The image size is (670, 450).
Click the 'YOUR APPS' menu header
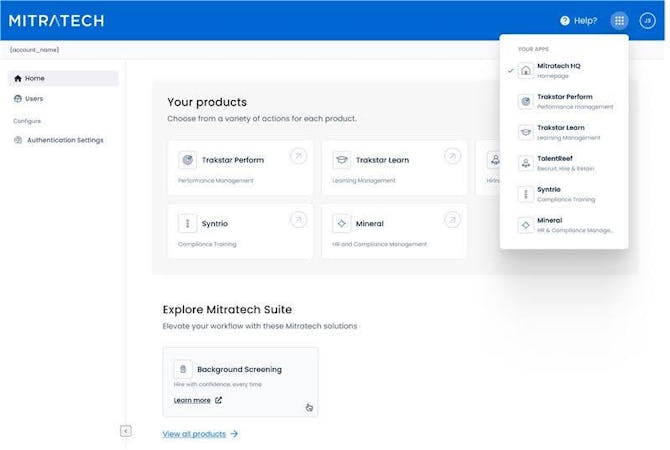(533, 49)
